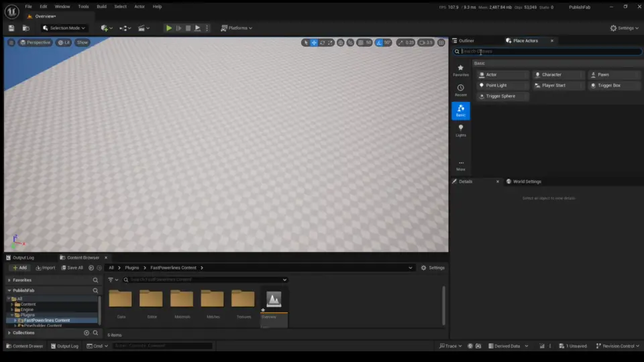Select the translate gizmo tool in viewport
Image resolution: width=644 pixels, height=362 pixels.
click(x=314, y=42)
